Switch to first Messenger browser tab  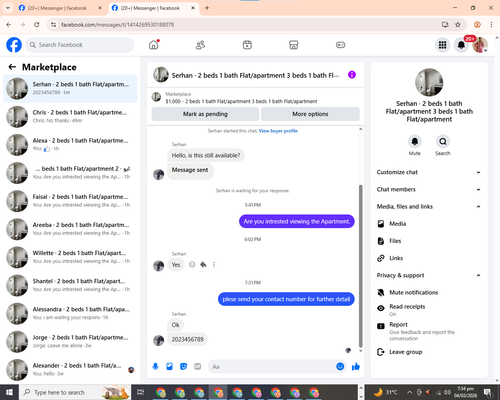(x=60, y=8)
